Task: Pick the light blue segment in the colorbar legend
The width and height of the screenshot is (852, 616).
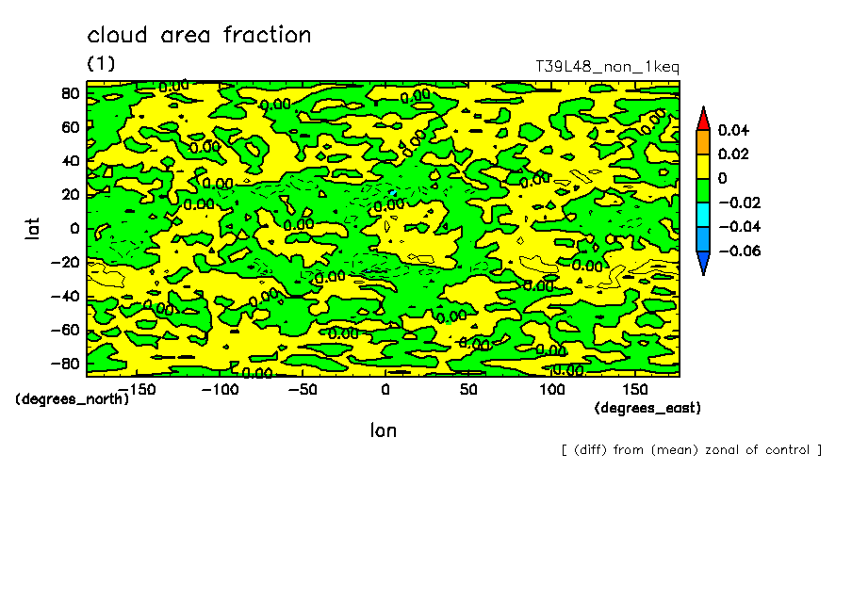Action: pos(703,239)
